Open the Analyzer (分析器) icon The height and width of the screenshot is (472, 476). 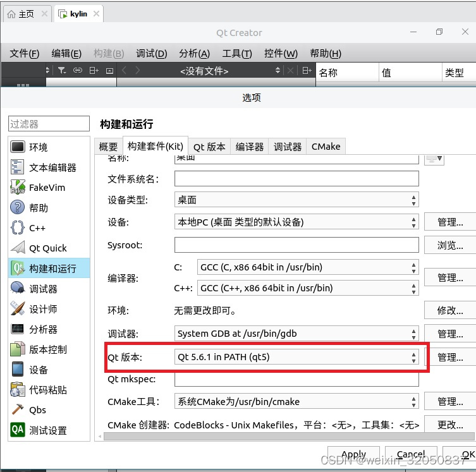tap(18, 329)
